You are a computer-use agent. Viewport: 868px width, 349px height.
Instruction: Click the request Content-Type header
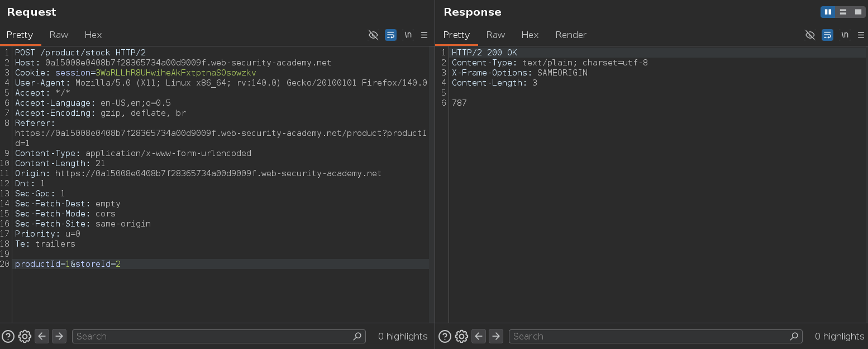click(133, 153)
